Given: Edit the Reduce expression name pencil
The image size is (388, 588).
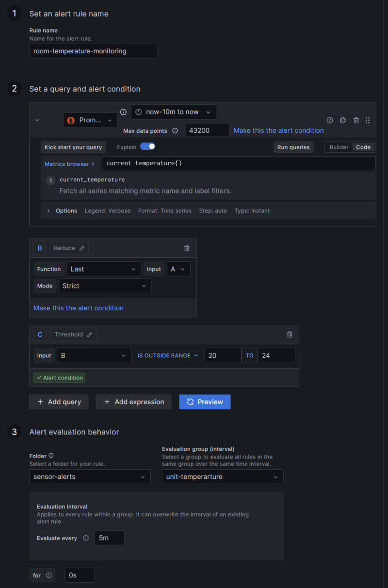Looking at the screenshot, I should coord(82,248).
